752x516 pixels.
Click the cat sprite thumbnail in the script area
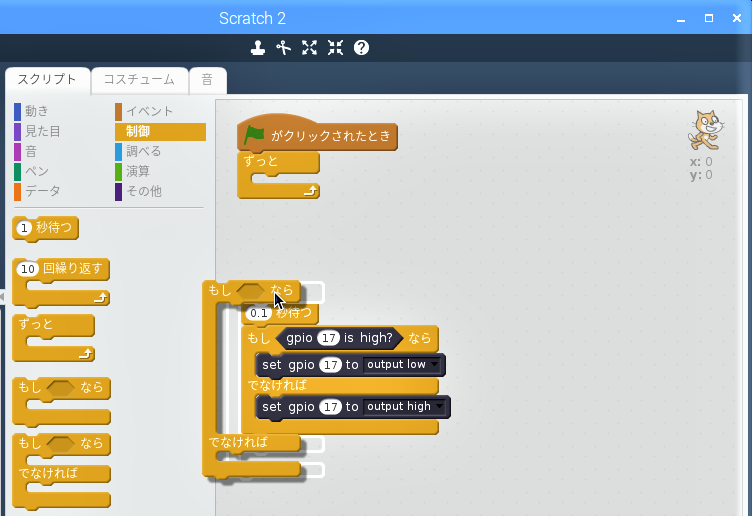704,130
